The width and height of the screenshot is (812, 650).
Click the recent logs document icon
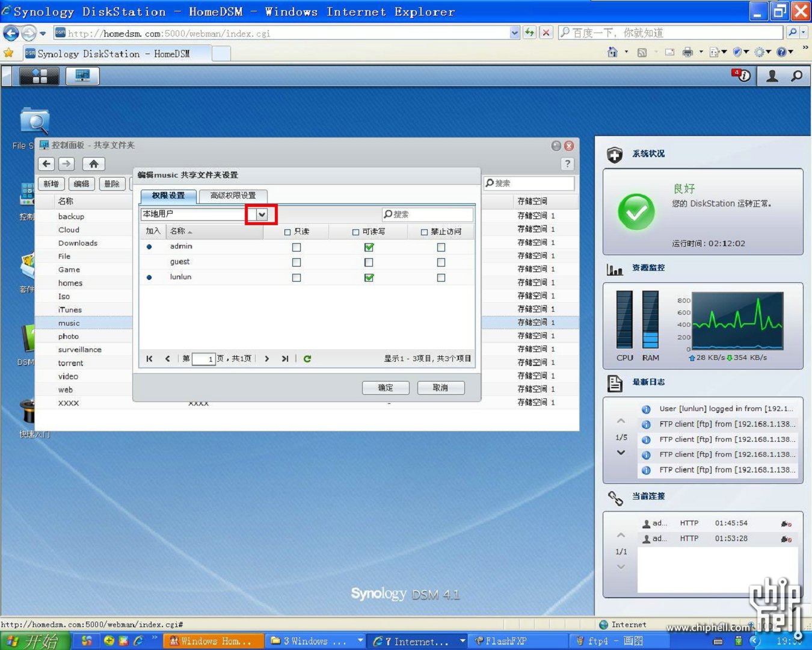615,383
